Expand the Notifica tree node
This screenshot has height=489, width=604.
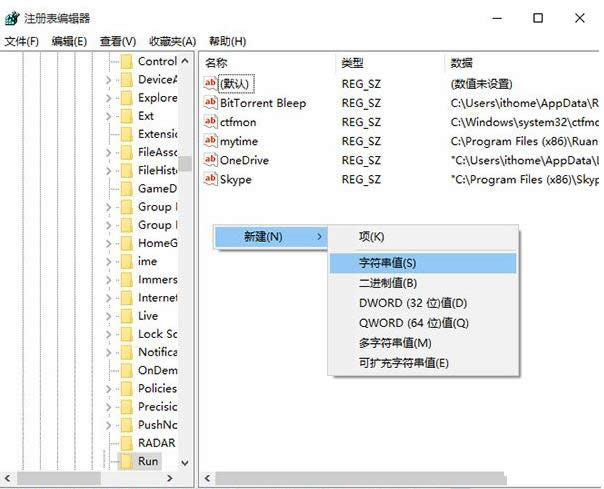coord(108,352)
